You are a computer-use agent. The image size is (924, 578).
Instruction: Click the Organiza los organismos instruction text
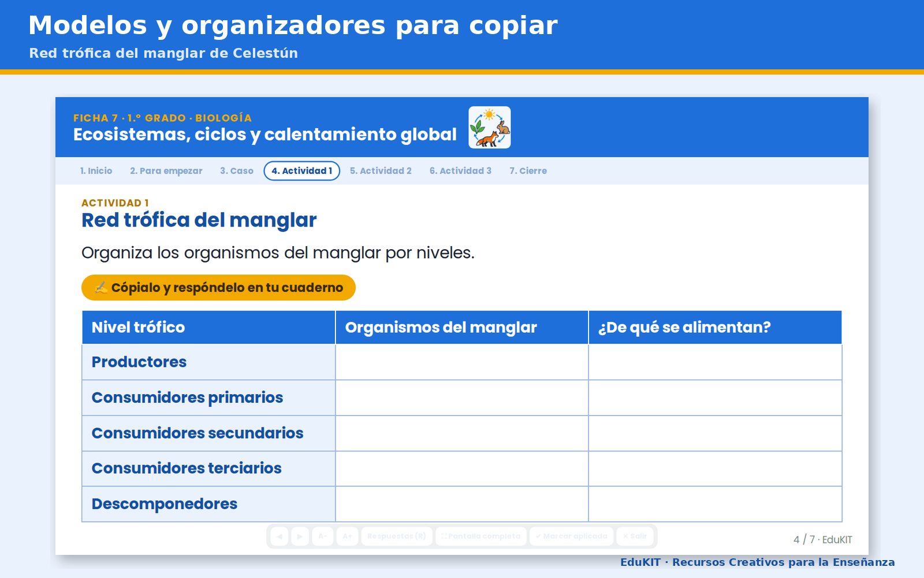[x=278, y=253]
